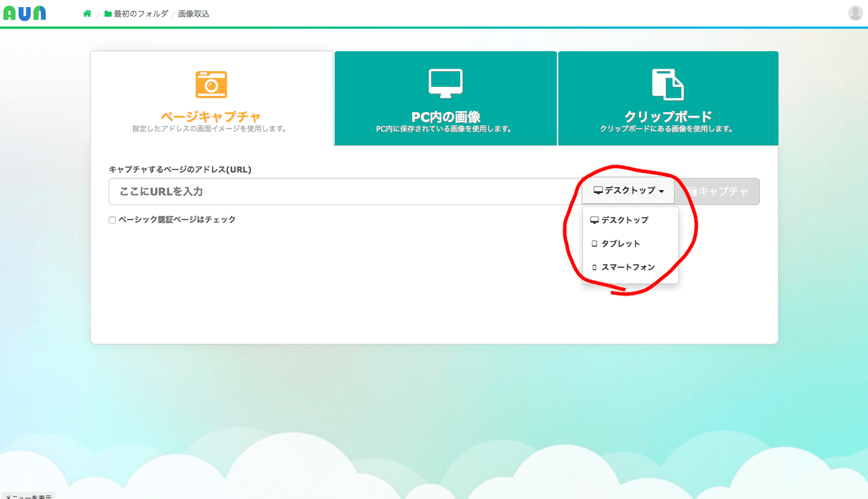
Task: Choose スマートフォン from the device menu
Action: 630,267
